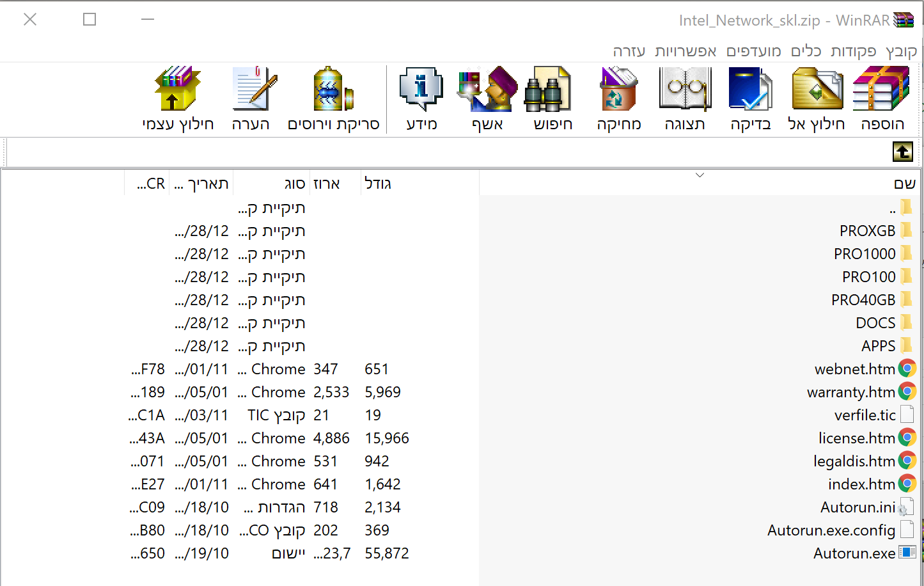Click the WinRAR logo in the title bar
The width and height of the screenshot is (924, 586).
point(904,20)
